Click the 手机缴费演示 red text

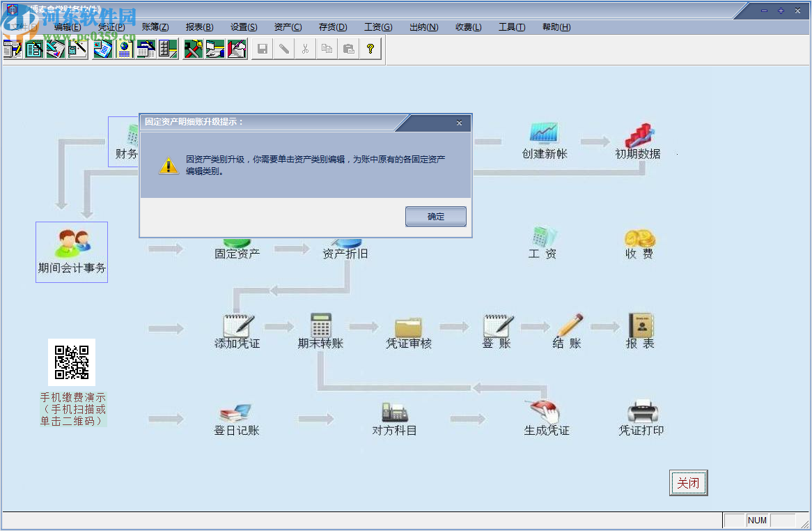pyautogui.click(x=73, y=397)
